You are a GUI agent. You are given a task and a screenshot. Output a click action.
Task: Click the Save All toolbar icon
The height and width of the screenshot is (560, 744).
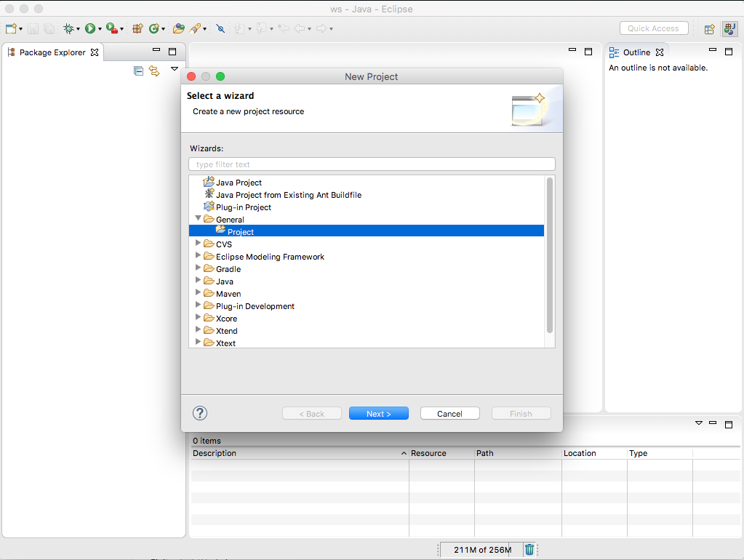click(49, 28)
